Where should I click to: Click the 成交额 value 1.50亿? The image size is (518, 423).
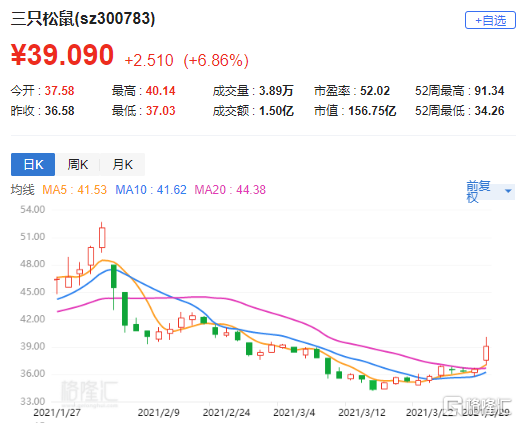coord(276,111)
